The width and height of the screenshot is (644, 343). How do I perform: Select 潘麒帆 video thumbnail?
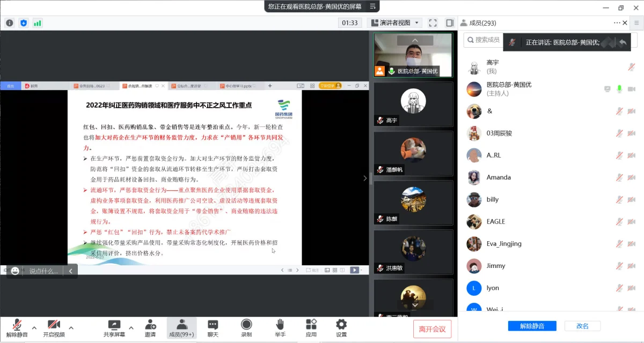413,153
